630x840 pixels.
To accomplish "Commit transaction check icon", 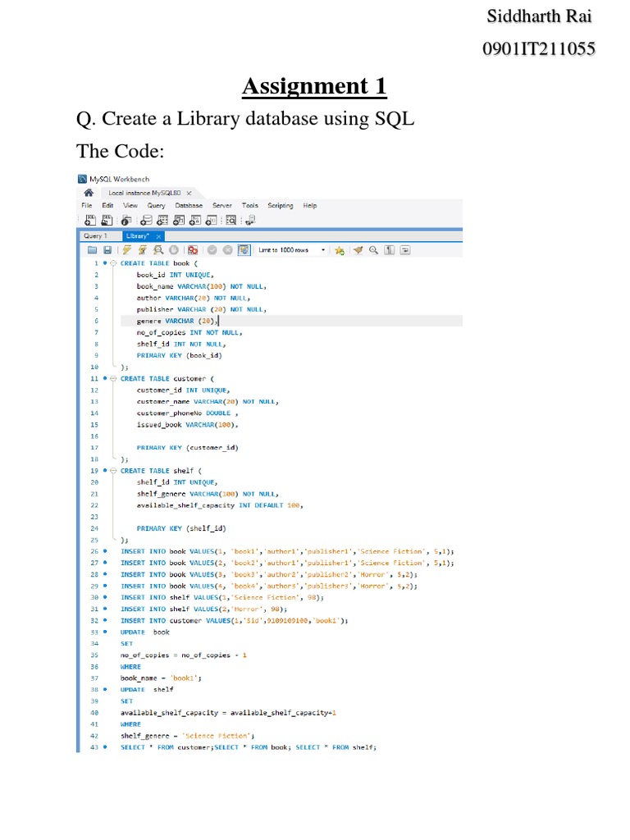I will [212, 250].
